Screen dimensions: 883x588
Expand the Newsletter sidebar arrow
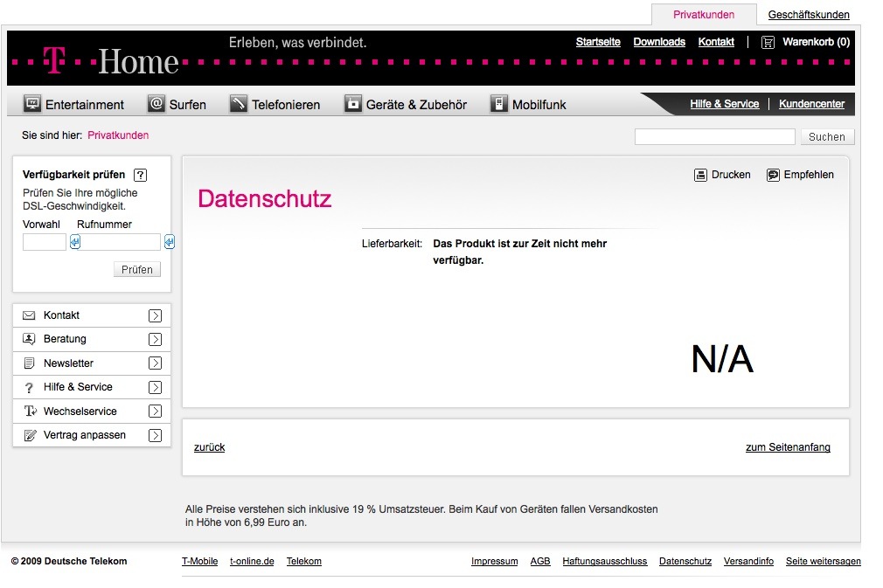click(x=155, y=363)
